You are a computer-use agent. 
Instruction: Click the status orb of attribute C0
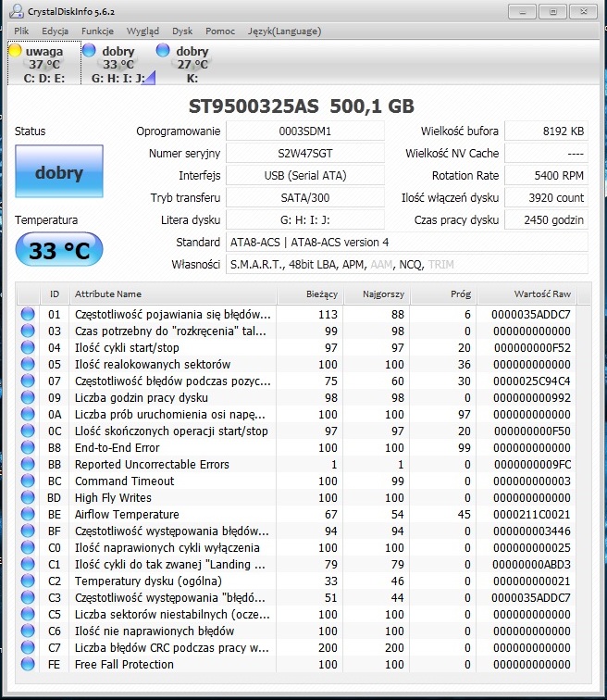point(28,547)
